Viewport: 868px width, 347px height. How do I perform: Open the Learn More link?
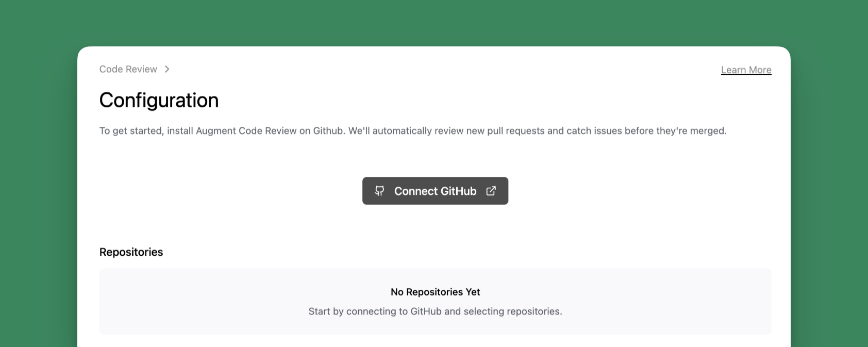746,70
